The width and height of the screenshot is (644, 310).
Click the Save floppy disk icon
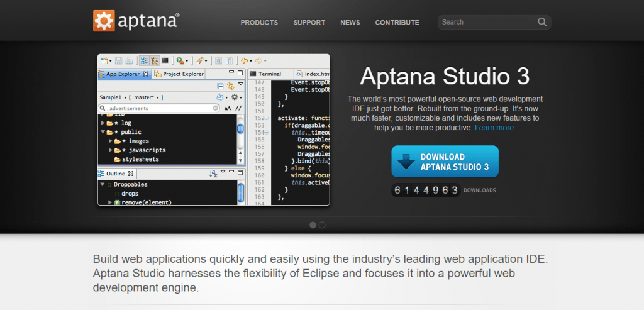point(118,61)
